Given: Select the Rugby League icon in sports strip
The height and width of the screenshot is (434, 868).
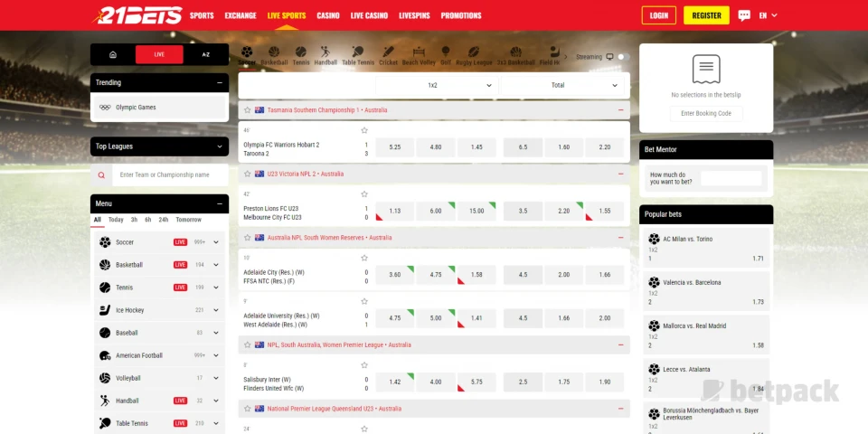Looking at the screenshot, I should (474, 52).
